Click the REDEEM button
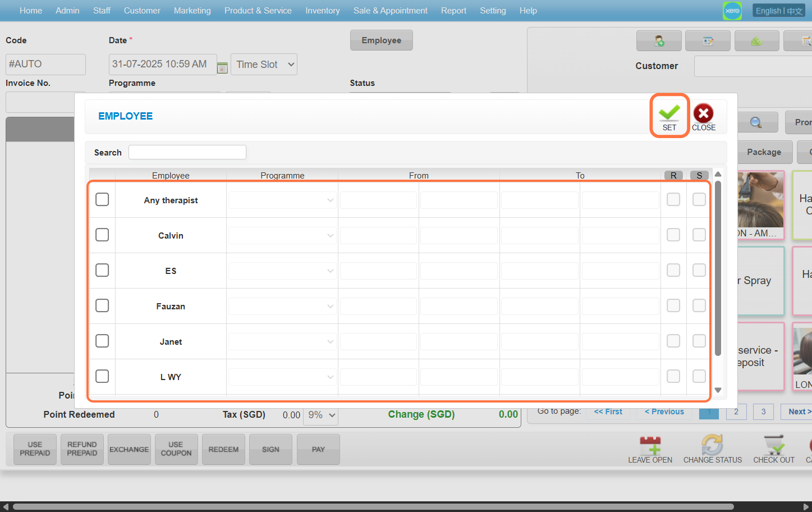This screenshot has height=512, width=812. point(223,450)
